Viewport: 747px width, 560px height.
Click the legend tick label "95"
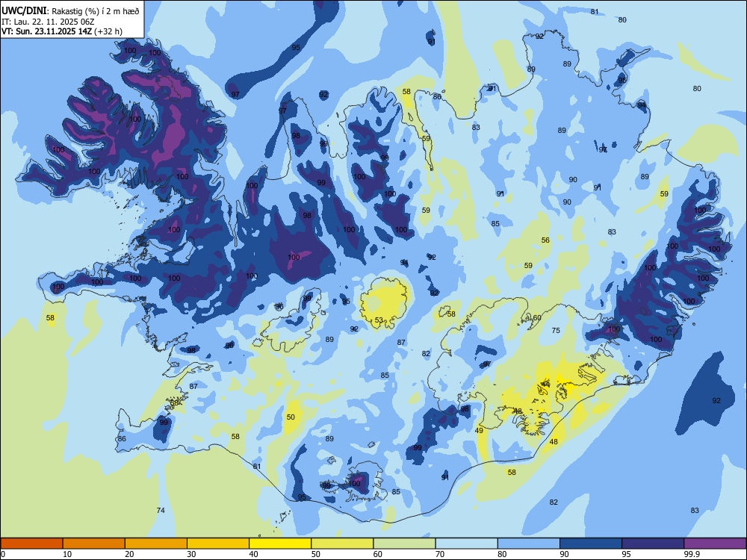click(626, 554)
